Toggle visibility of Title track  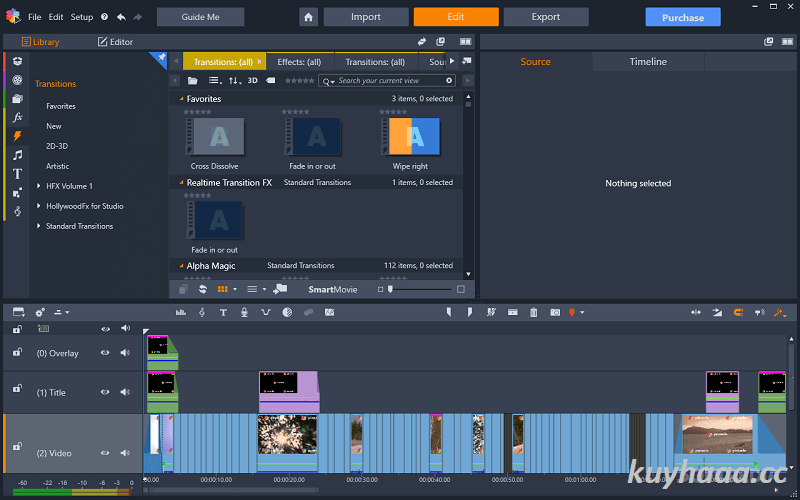105,392
